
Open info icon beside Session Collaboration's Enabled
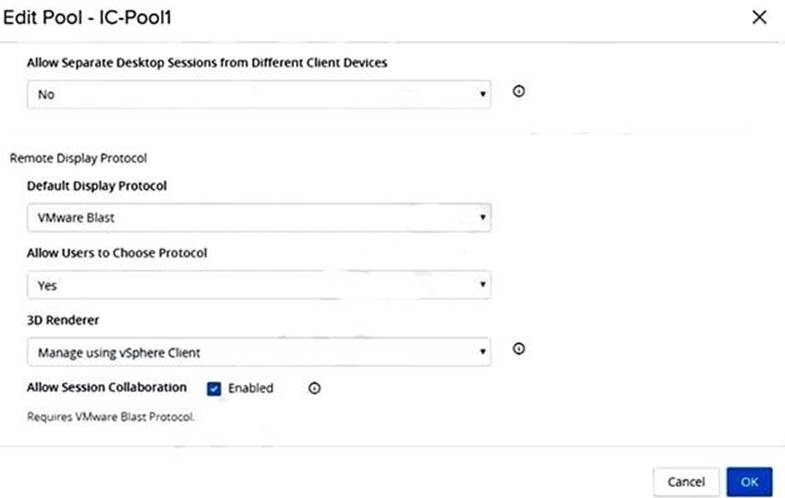[x=314, y=388]
